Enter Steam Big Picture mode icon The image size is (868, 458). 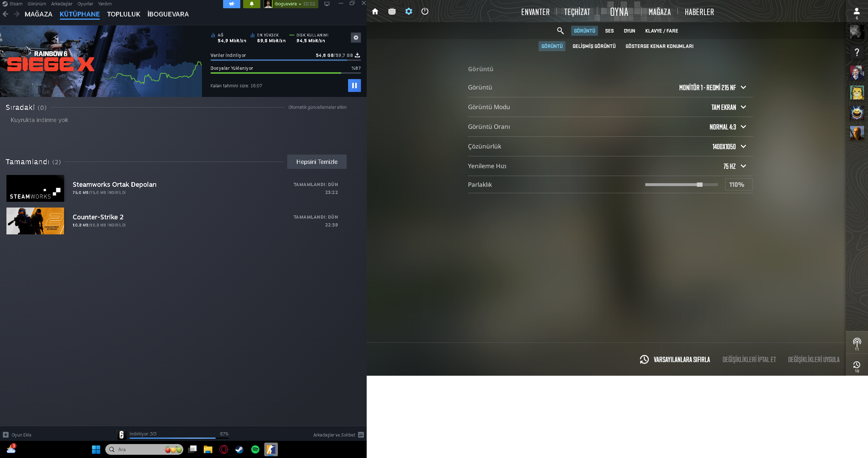[x=327, y=4]
